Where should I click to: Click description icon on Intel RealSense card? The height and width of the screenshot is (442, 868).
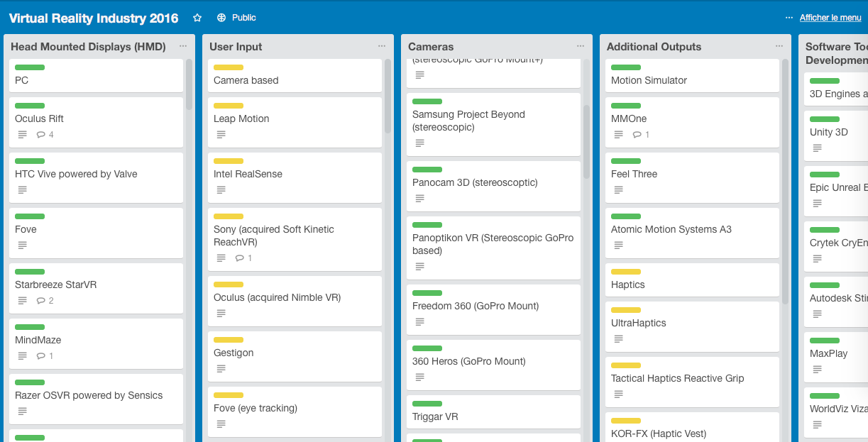point(221,190)
